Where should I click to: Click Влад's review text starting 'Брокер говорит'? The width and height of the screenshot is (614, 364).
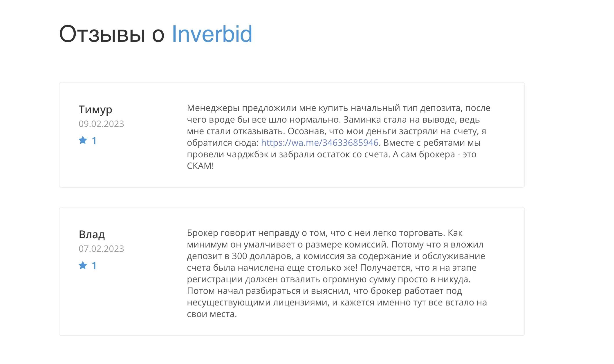(x=337, y=273)
